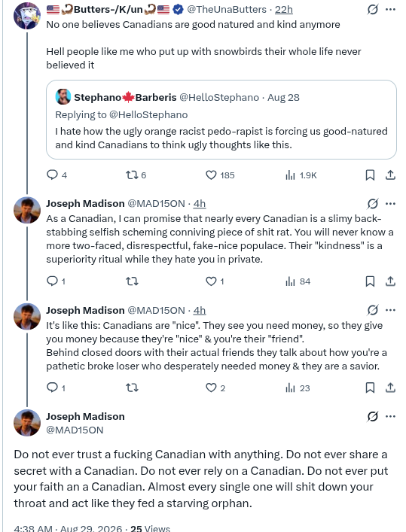
Task: Share the Butters tweet
Action: click(390, 175)
